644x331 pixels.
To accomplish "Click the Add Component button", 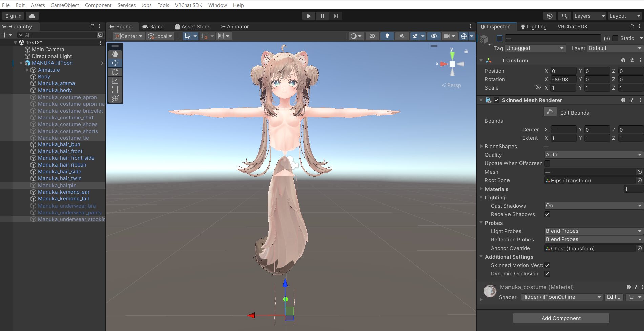I will point(561,318).
